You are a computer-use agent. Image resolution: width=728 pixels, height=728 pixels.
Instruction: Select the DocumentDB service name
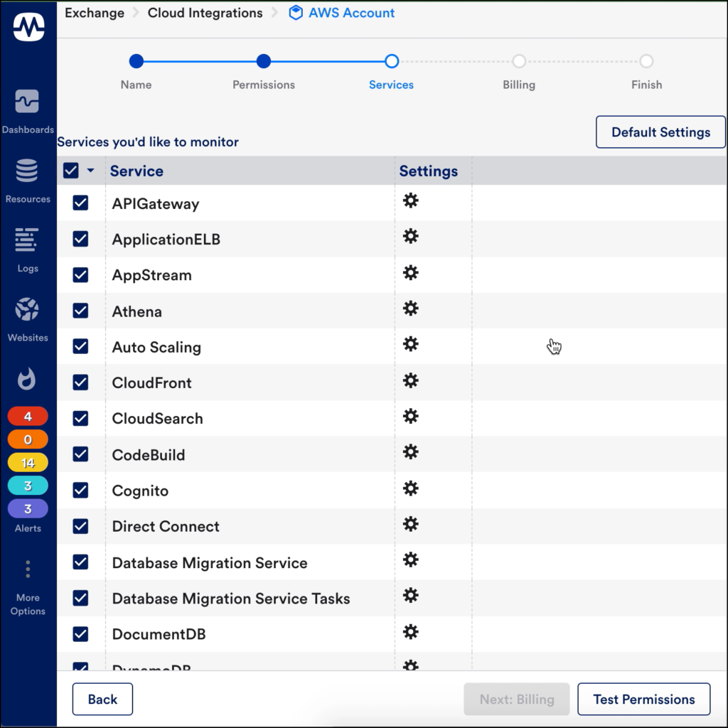pos(159,634)
